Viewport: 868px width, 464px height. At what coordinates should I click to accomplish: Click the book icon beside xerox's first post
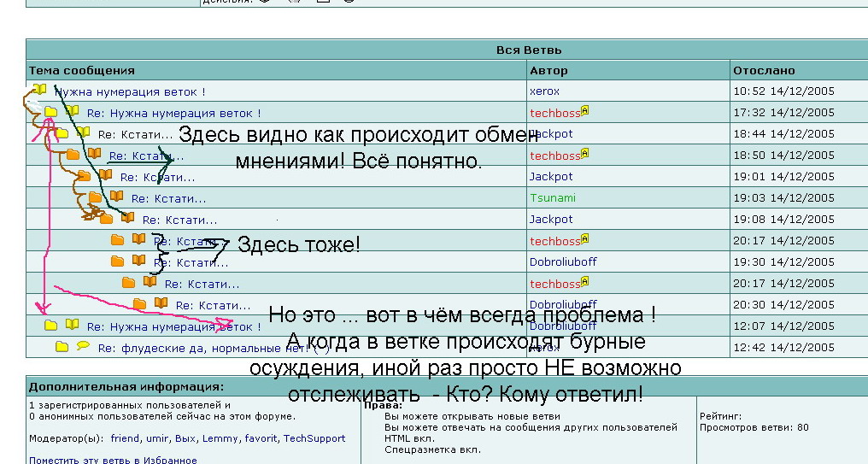click(39, 90)
